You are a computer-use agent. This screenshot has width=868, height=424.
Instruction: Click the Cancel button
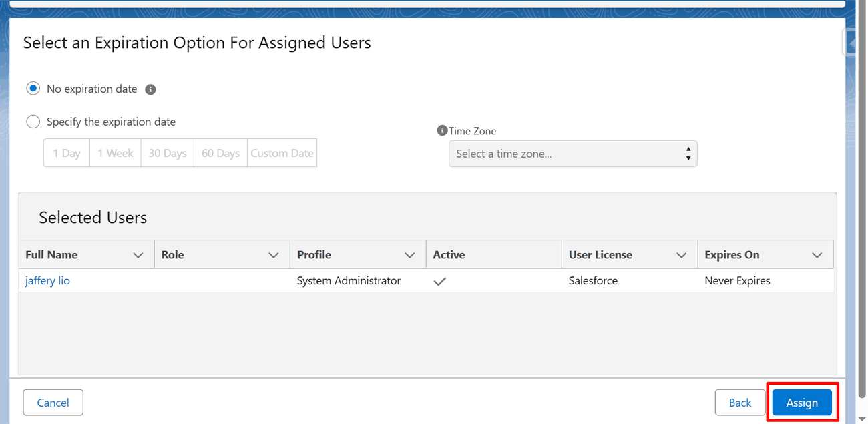[x=53, y=403]
